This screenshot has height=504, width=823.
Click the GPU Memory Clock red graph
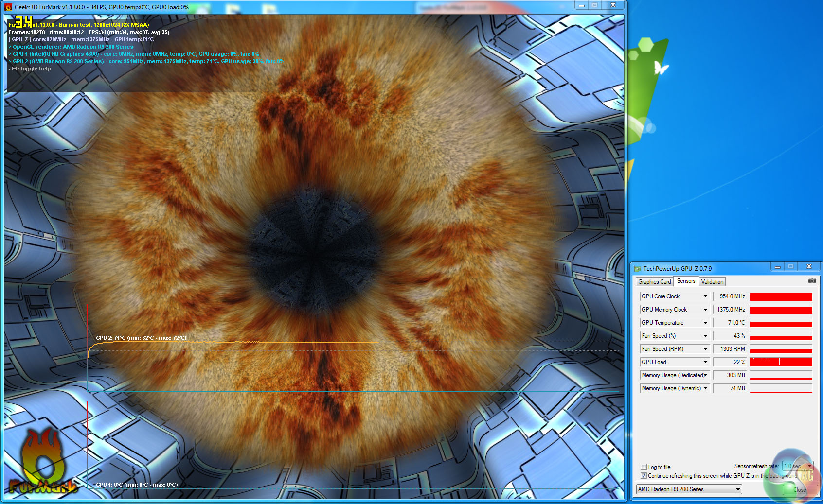[781, 310]
